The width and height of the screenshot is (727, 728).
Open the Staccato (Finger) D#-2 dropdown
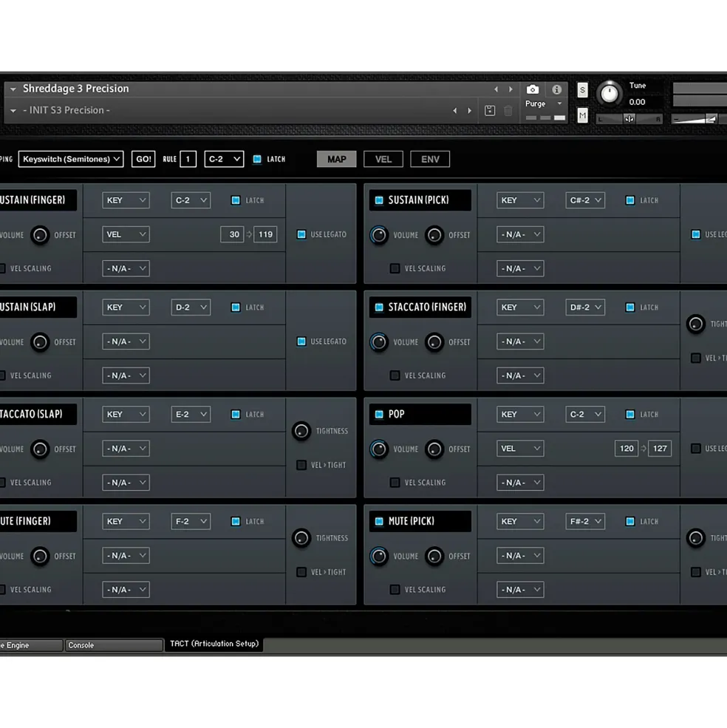(x=585, y=307)
